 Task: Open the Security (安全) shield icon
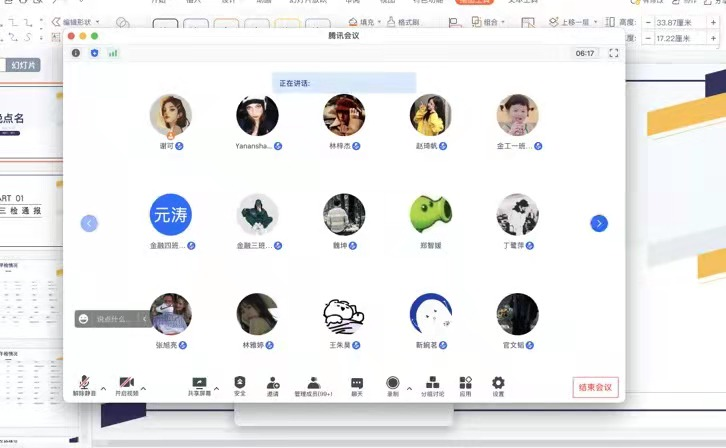240,383
